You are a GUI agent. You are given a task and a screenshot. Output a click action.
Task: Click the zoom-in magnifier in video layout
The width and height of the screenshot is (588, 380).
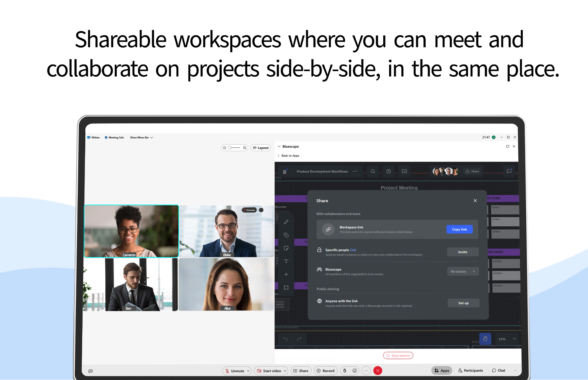pos(244,148)
